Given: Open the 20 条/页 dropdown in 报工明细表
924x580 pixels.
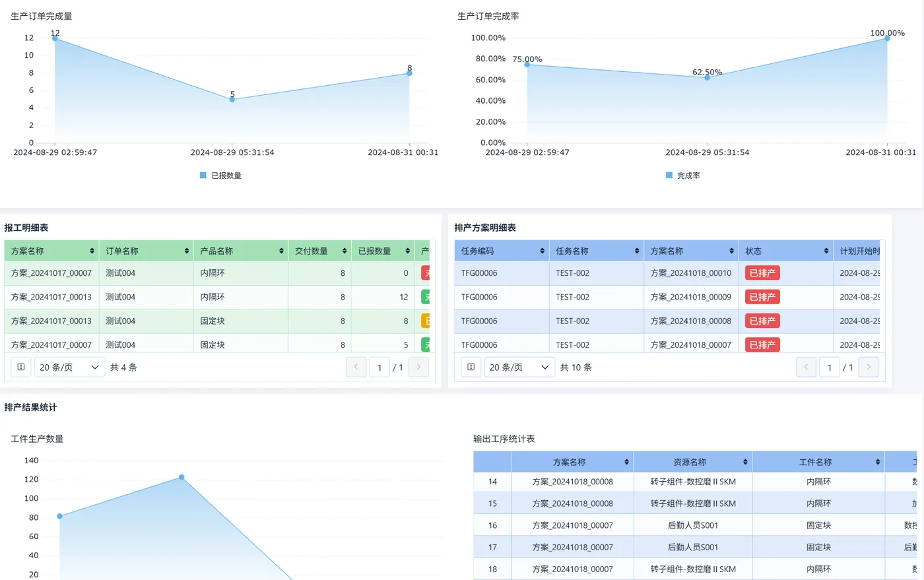Looking at the screenshot, I should pyautogui.click(x=69, y=367).
